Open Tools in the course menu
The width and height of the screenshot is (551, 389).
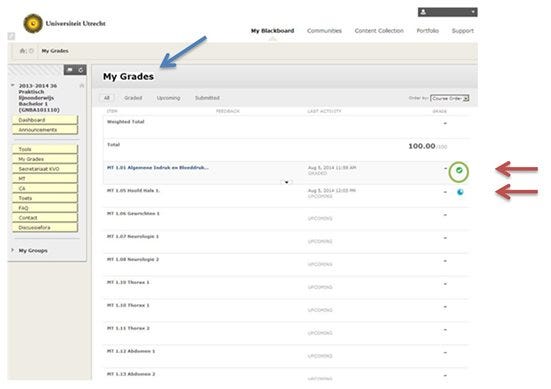45,149
